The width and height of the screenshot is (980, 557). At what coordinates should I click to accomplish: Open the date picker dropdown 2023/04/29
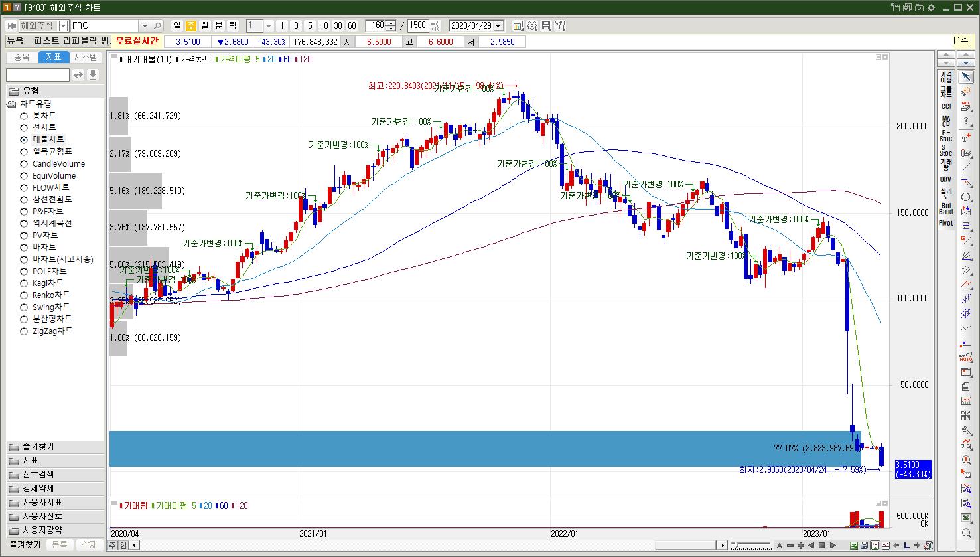tap(498, 25)
